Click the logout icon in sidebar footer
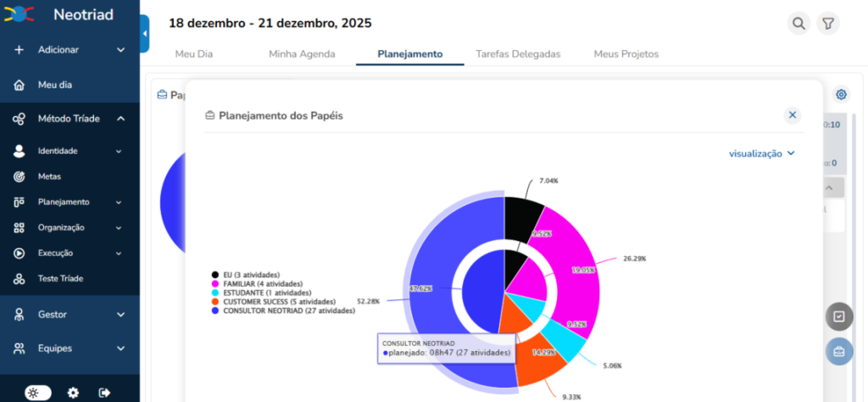This screenshot has height=402, width=868. pyautogui.click(x=104, y=392)
